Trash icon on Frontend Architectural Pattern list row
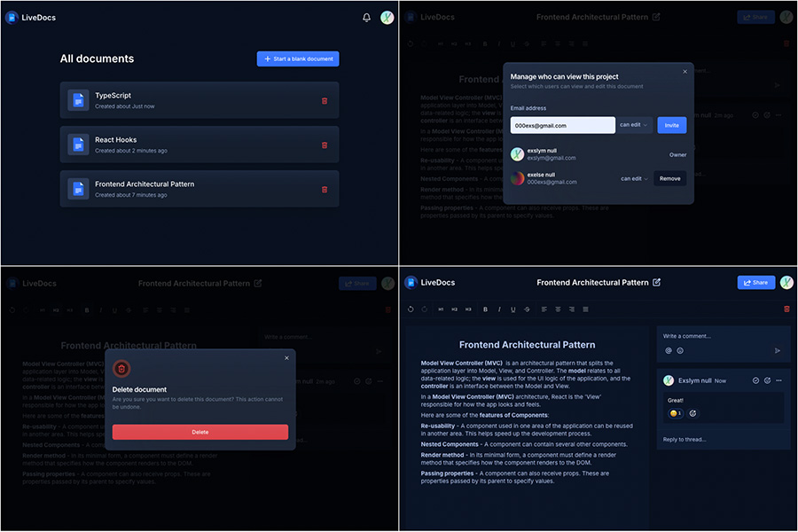 tap(325, 190)
